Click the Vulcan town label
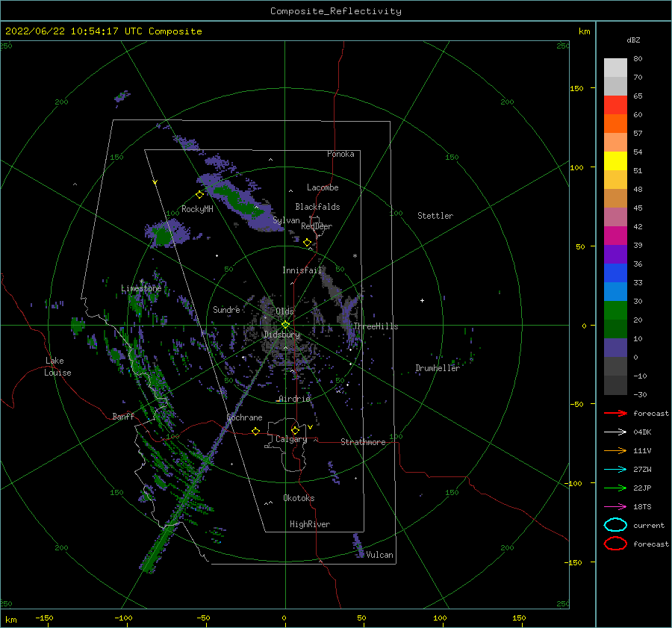This screenshot has width=672, height=628. [379, 555]
